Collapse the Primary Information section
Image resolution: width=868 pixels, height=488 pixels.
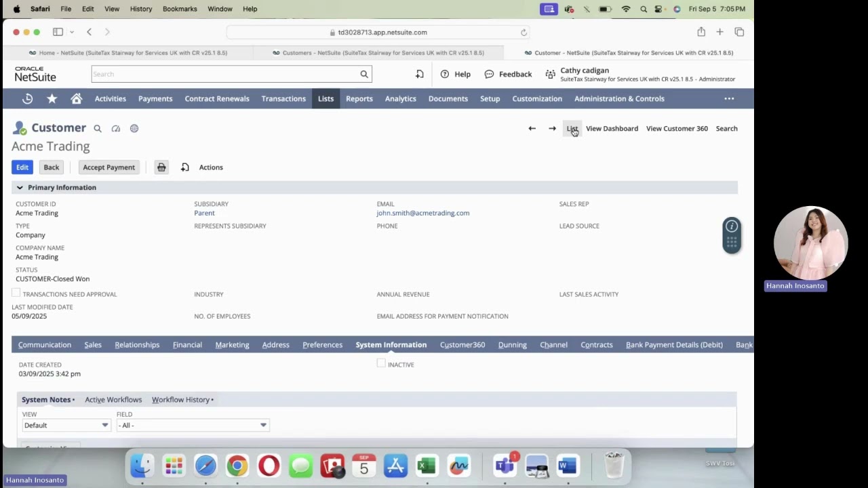(20, 188)
